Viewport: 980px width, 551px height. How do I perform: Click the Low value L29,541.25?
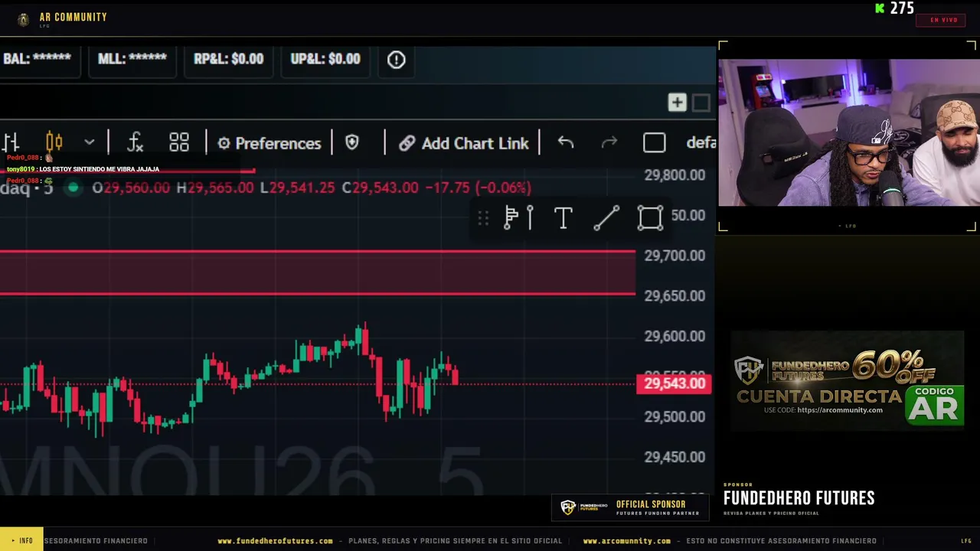[297, 187]
